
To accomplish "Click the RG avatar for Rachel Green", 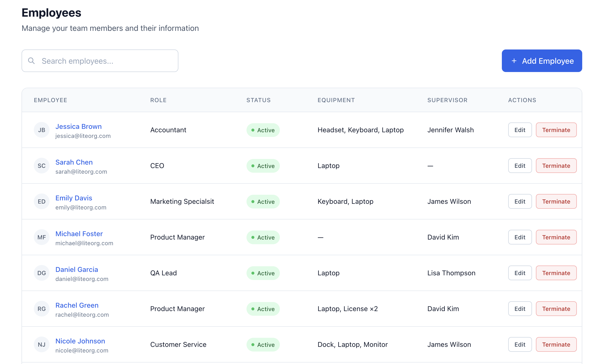I will click(x=42, y=309).
